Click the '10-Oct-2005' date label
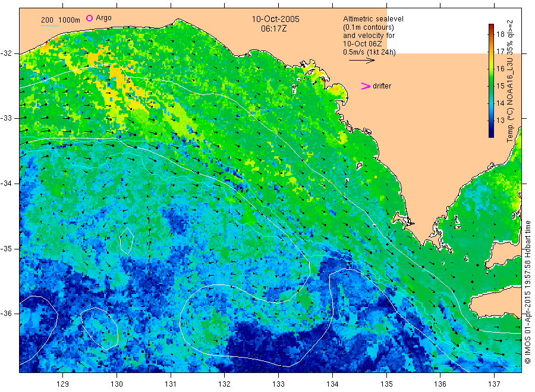The image size is (535, 392). 275,19
